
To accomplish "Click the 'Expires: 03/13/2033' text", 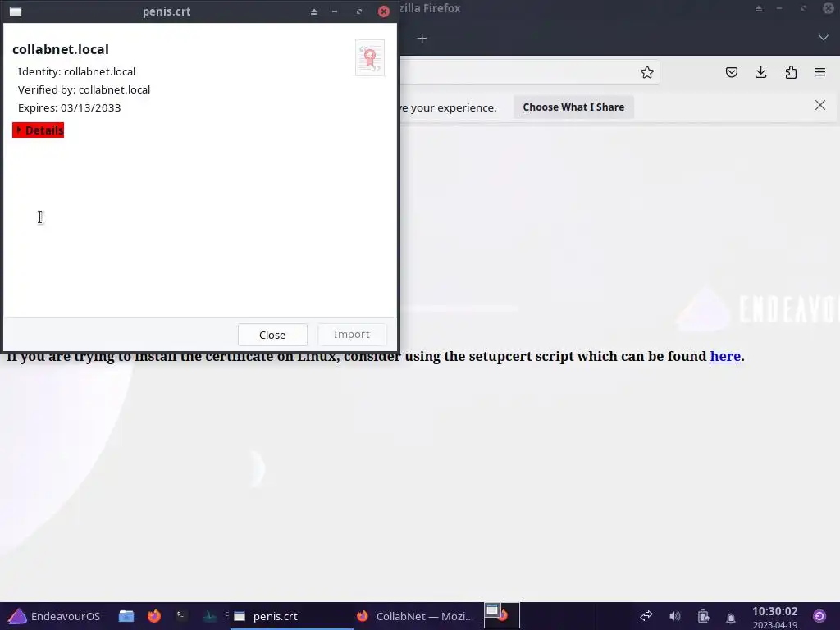I will click(69, 107).
